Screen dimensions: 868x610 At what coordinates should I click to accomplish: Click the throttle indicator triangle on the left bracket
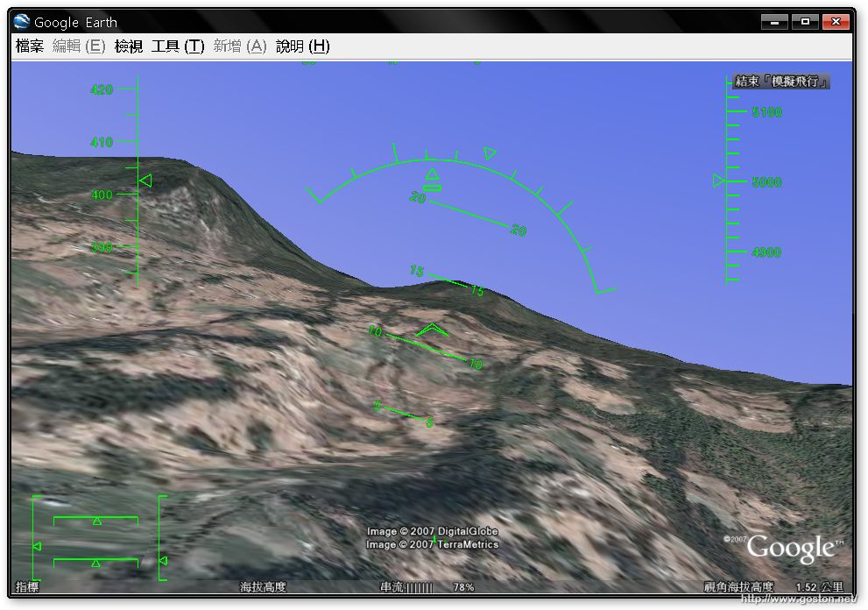click(37, 547)
